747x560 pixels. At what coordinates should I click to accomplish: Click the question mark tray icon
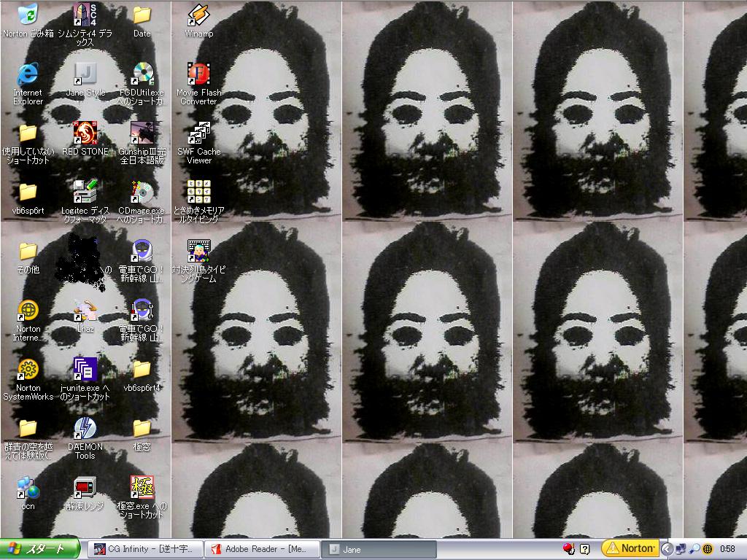(585, 549)
